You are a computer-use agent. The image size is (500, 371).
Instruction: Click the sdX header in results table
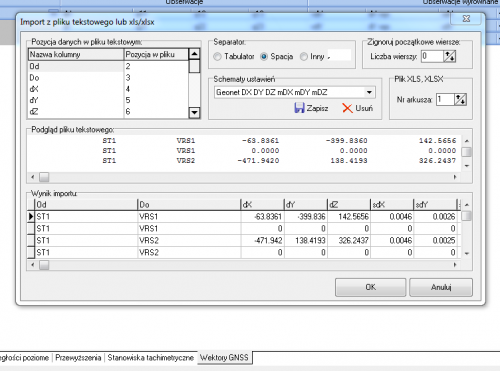(392, 205)
